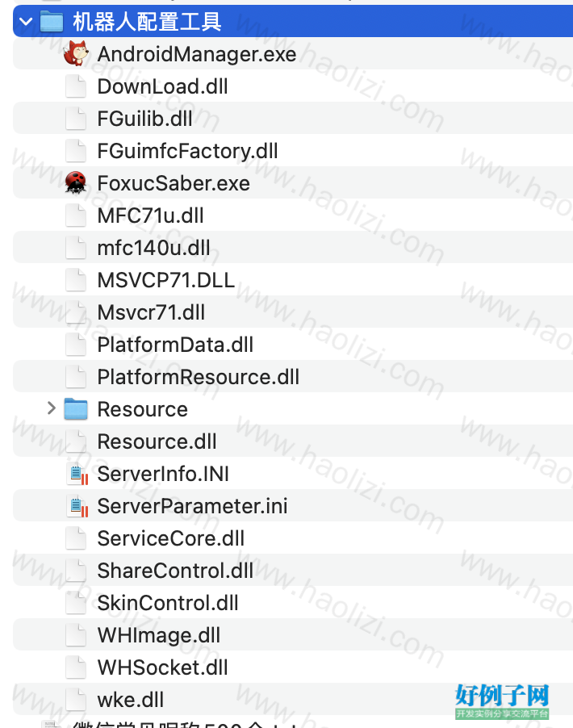The image size is (573, 728).
Task: Select the ShareControl.dll file
Action: [x=293, y=570]
